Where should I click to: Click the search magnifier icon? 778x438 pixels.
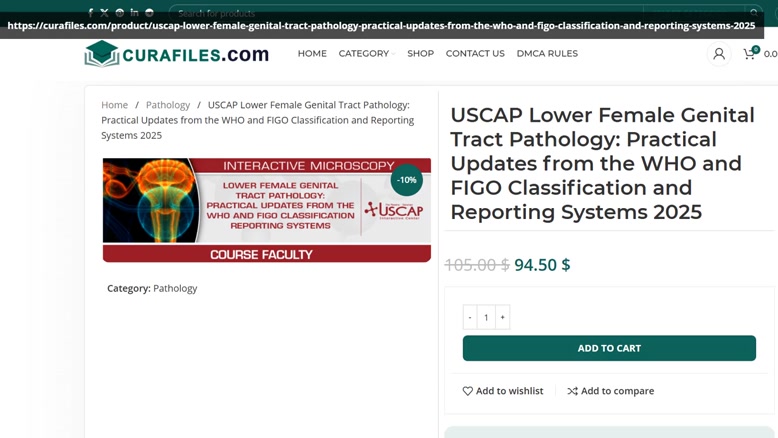tap(753, 13)
